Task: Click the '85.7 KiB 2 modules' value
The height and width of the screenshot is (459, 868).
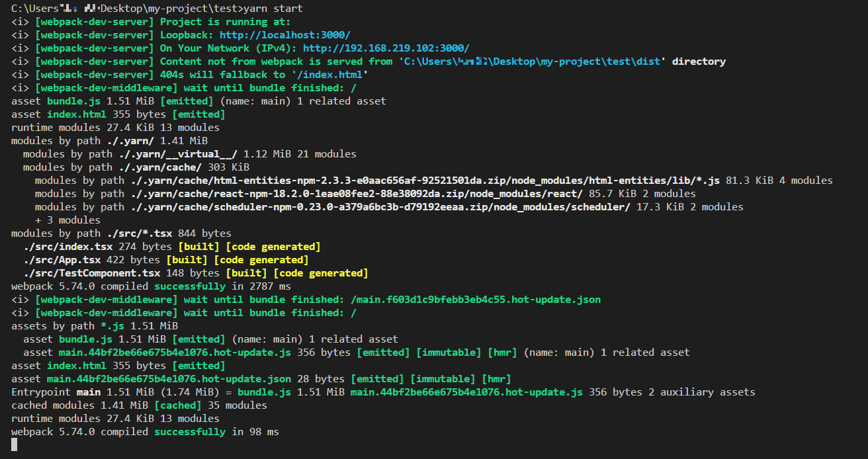Action: click(642, 194)
